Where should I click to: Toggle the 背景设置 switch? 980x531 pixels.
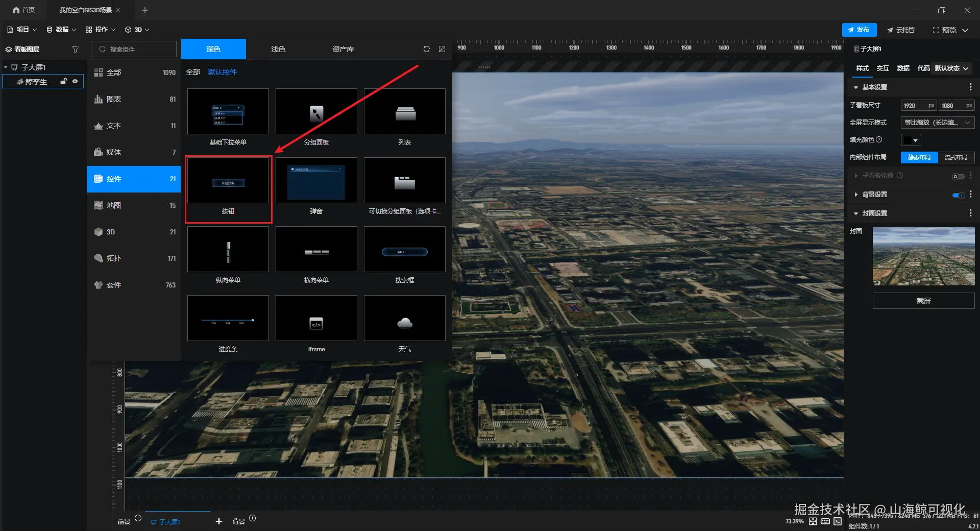[958, 195]
